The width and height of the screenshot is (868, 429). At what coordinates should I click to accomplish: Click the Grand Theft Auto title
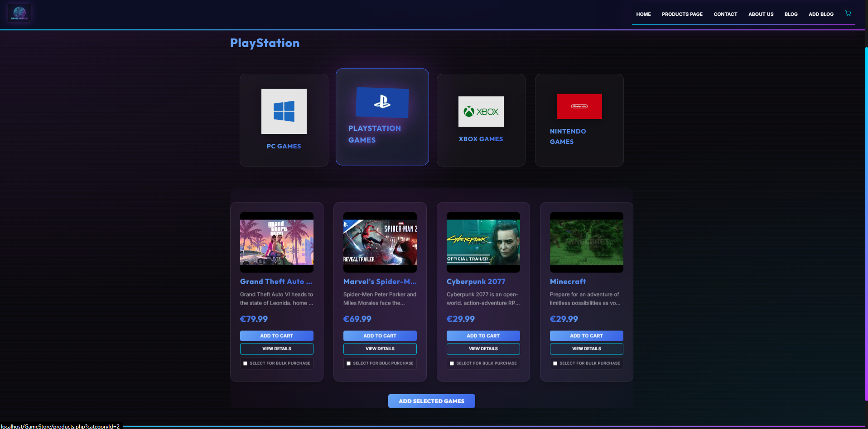tap(276, 281)
